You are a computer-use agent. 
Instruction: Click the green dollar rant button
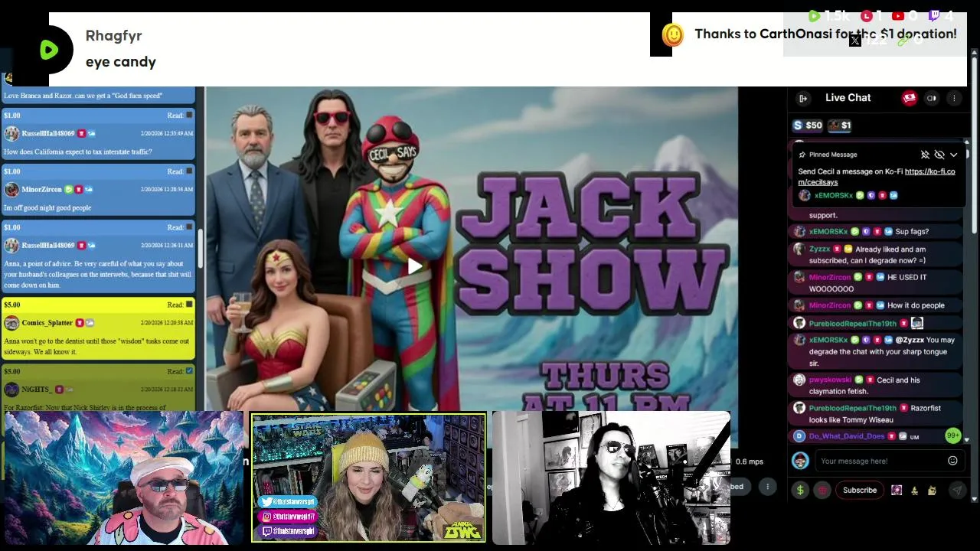pos(800,491)
